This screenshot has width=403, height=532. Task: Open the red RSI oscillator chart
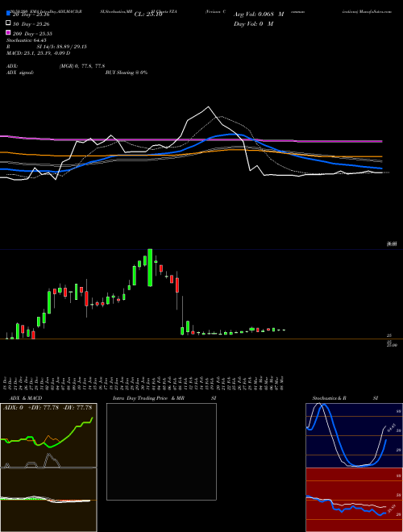[354, 500]
